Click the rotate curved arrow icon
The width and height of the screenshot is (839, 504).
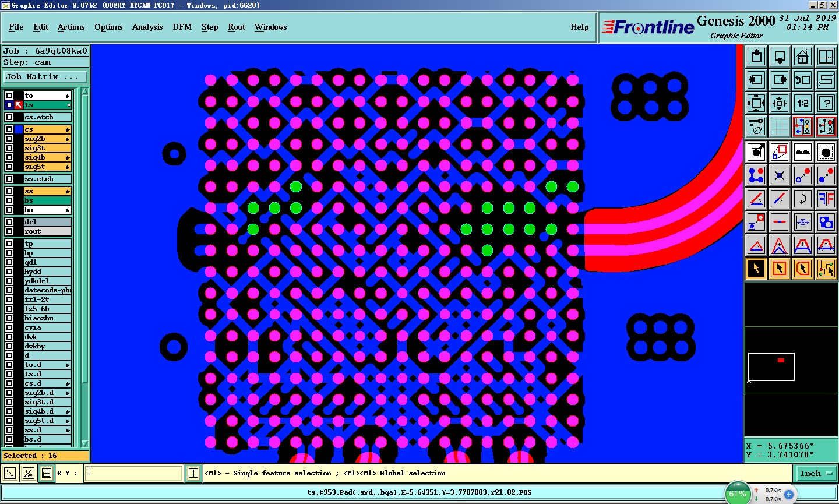click(x=803, y=199)
